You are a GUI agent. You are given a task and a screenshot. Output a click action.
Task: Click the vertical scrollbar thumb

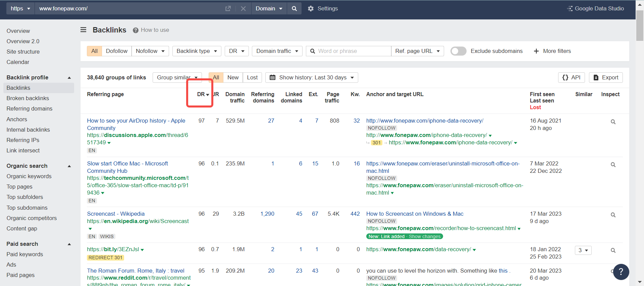coord(640,25)
